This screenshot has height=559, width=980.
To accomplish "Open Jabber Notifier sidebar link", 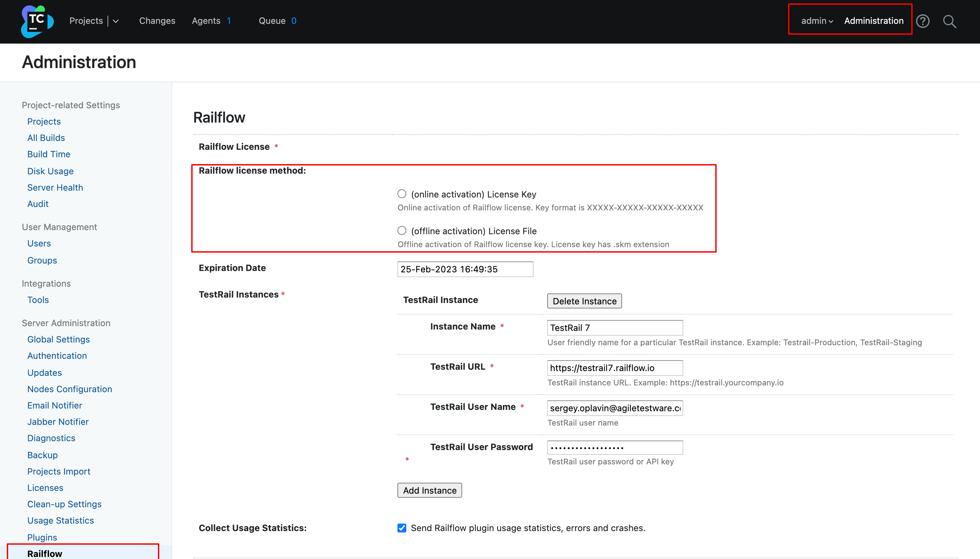I will 58,421.
